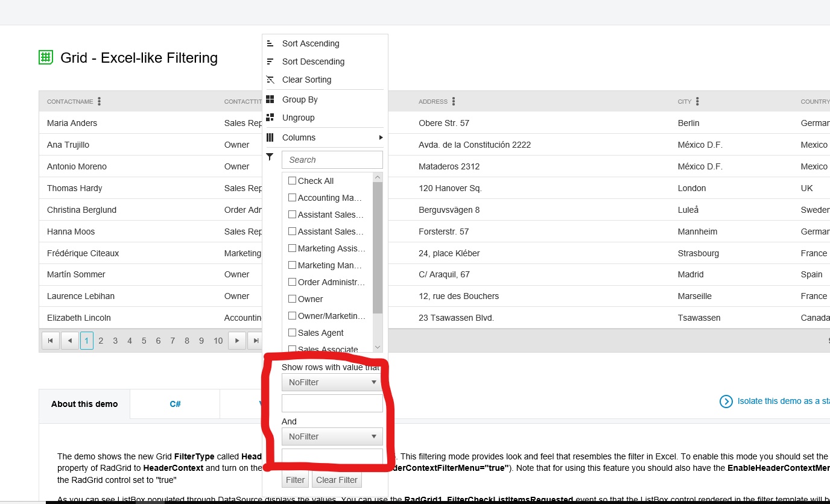Open Address column options menu icon

pyautogui.click(x=454, y=101)
